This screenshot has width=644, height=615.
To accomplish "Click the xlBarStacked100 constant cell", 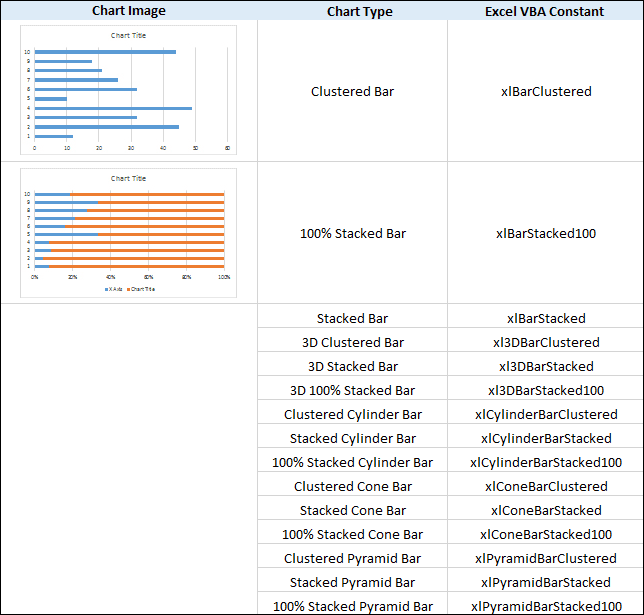I will (546, 233).
